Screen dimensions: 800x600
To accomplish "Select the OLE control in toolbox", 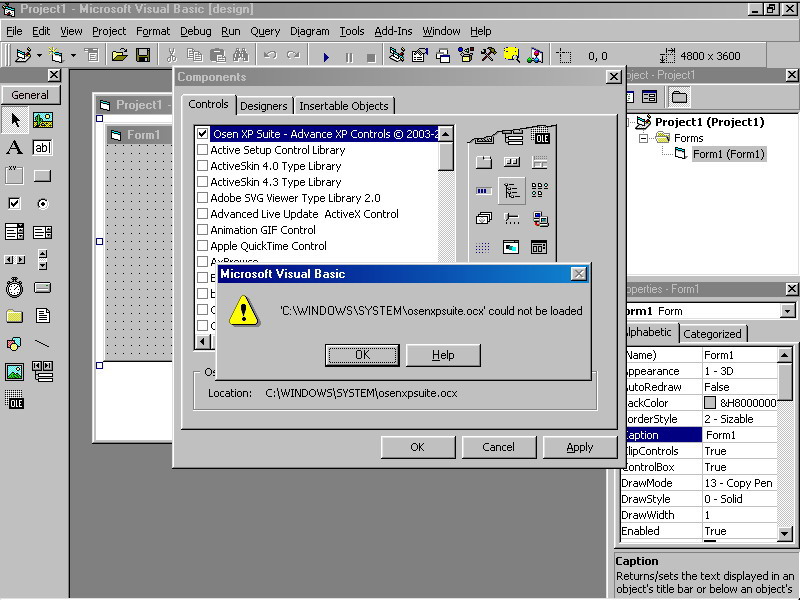I will coord(14,399).
